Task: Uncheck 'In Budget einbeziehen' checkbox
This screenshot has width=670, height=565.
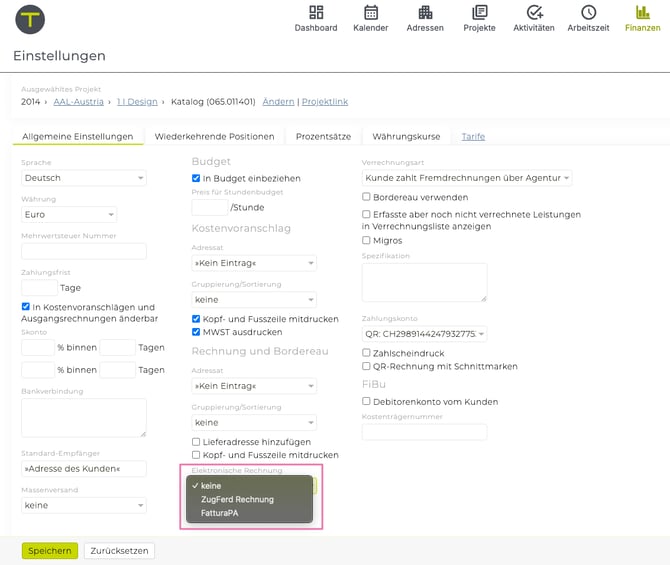Action: pyautogui.click(x=197, y=178)
